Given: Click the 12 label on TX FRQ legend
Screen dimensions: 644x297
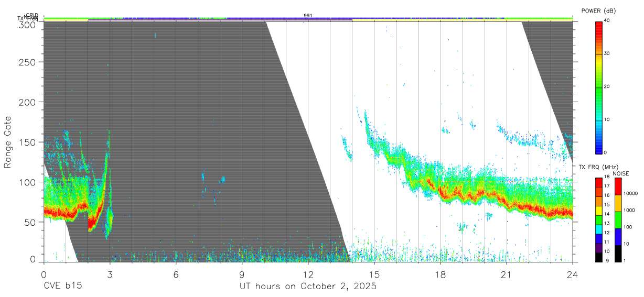Looking at the screenshot, I should (x=607, y=233).
